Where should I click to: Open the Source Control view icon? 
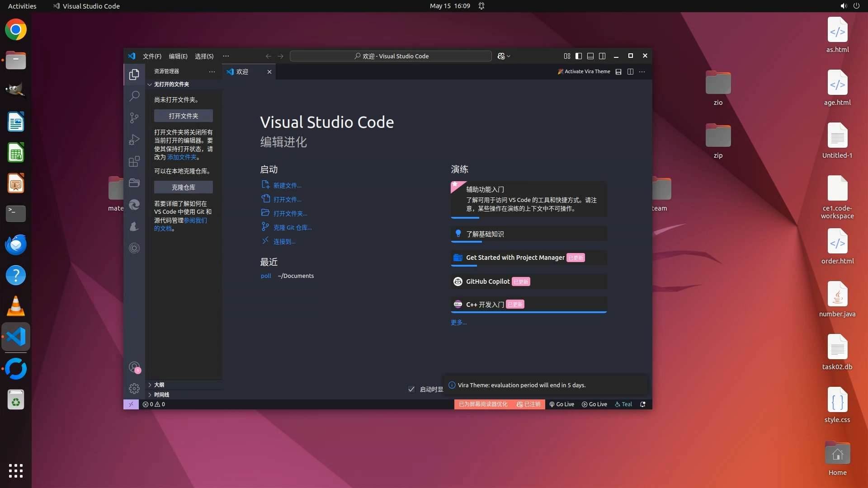[134, 118]
